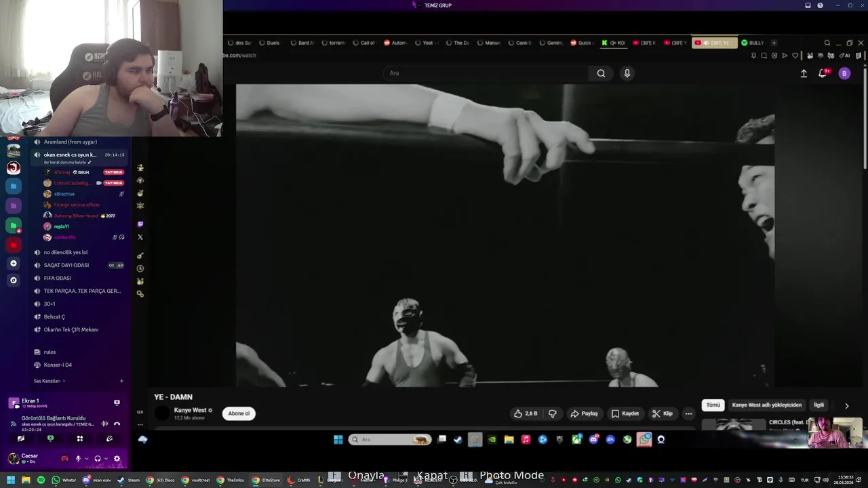Select the Tümü filter chip

point(713,405)
